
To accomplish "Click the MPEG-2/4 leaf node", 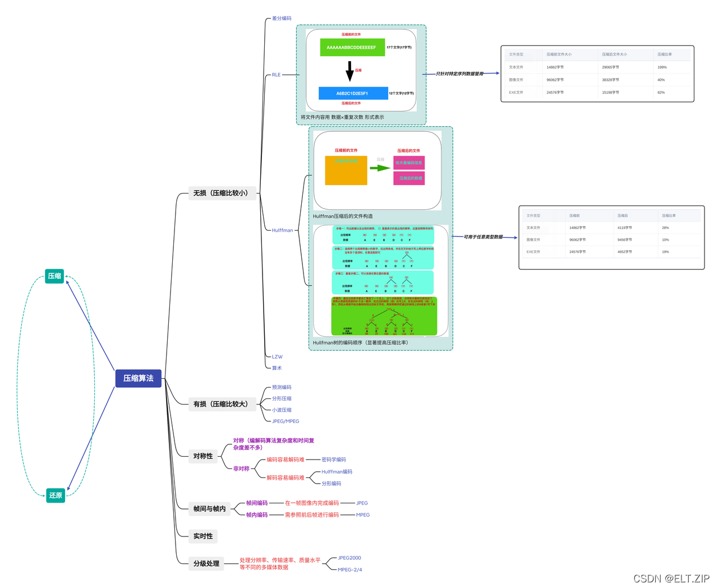I will click(x=350, y=569).
